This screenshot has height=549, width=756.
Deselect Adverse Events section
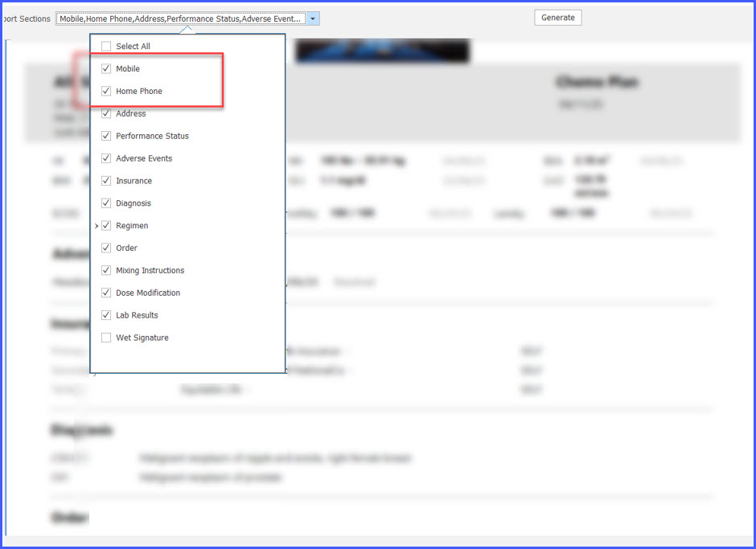click(x=106, y=158)
